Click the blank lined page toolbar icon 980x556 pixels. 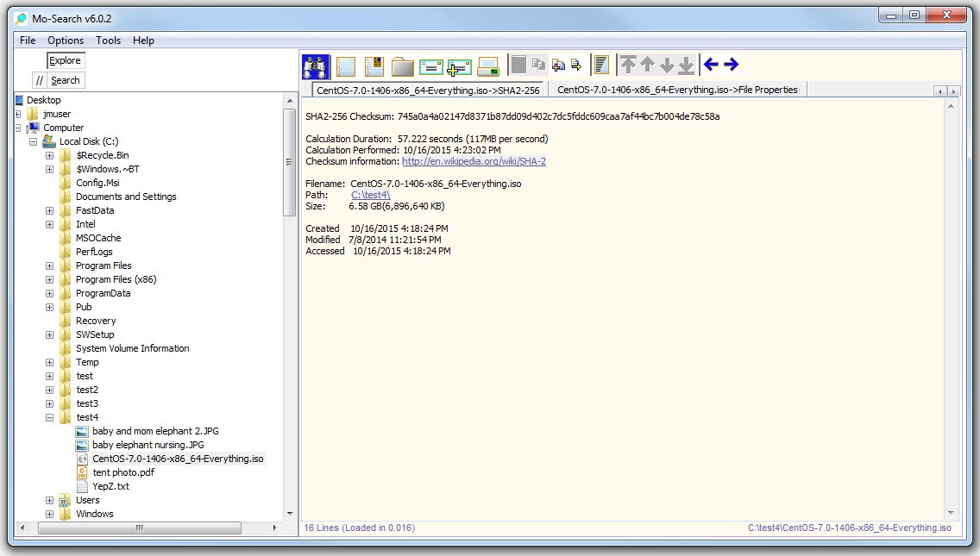coord(346,66)
